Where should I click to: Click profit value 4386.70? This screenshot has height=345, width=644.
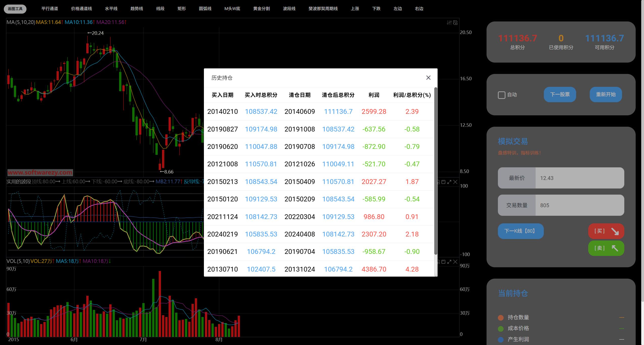click(374, 269)
